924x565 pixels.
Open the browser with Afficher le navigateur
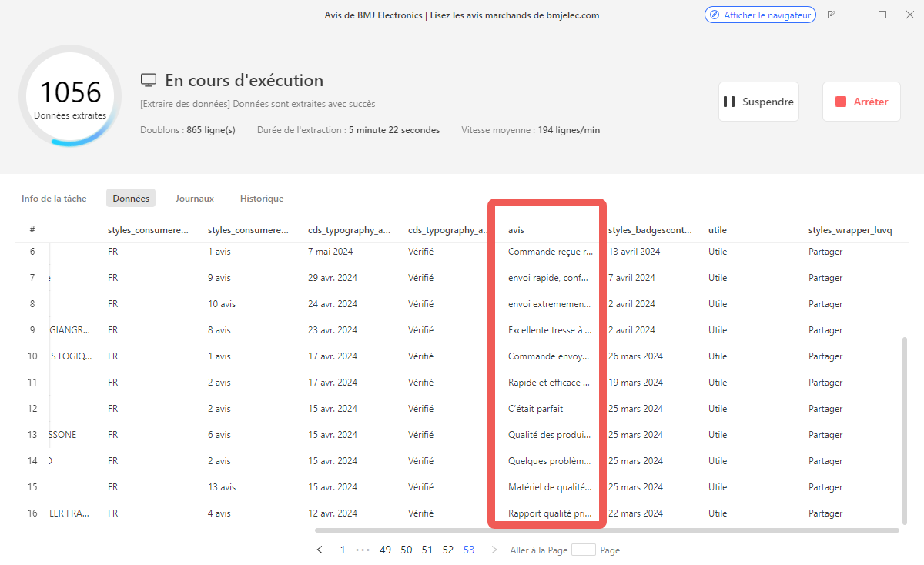[760, 15]
